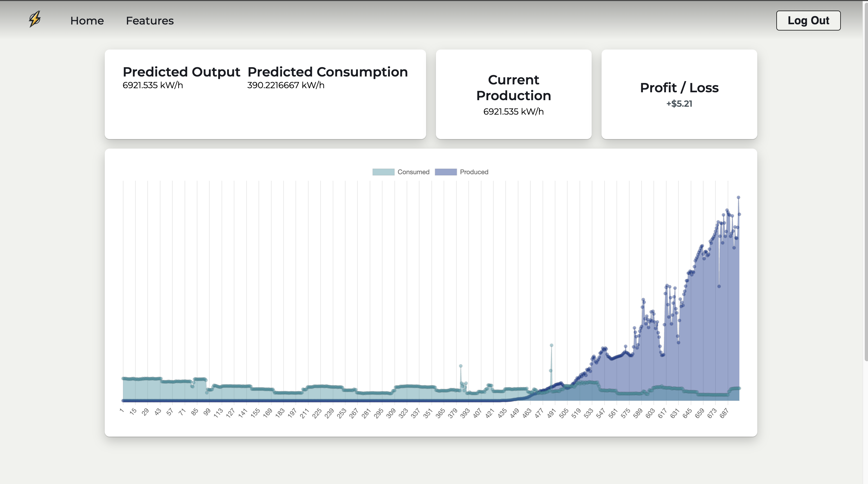The width and height of the screenshot is (868, 484).
Task: Click the Profit / Loss card heading
Action: tap(679, 88)
